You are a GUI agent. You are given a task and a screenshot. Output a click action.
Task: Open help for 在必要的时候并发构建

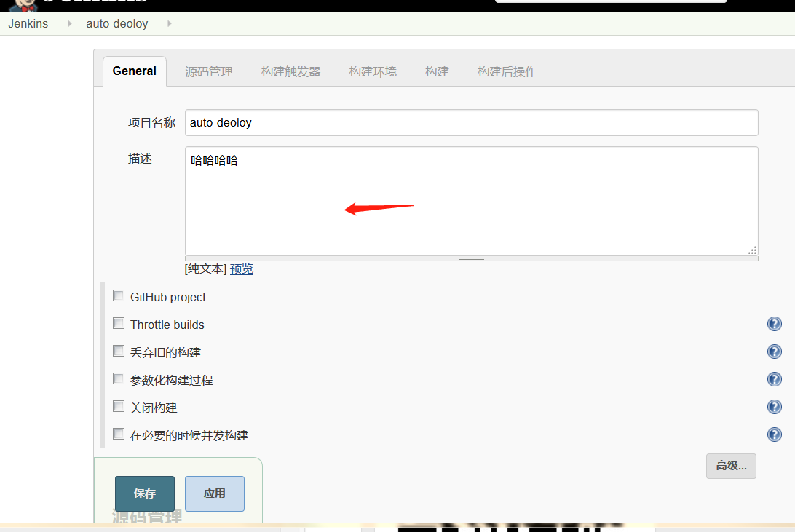click(x=774, y=434)
